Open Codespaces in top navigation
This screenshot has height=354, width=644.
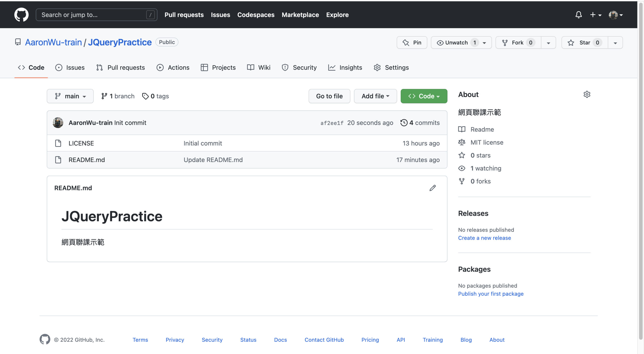[256, 15]
